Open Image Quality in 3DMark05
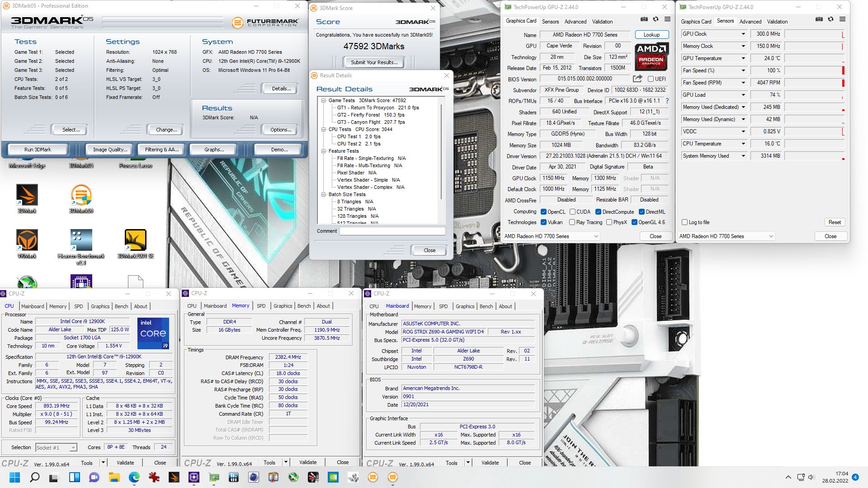The height and width of the screenshot is (488, 868). [x=110, y=150]
